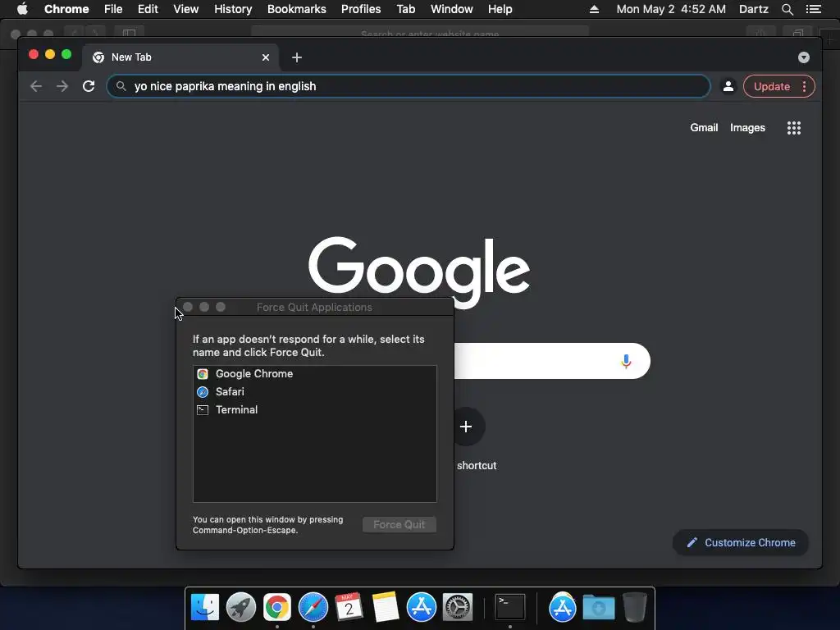Open Launchpad from the Dock
This screenshot has height=630, width=840.
[241, 608]
